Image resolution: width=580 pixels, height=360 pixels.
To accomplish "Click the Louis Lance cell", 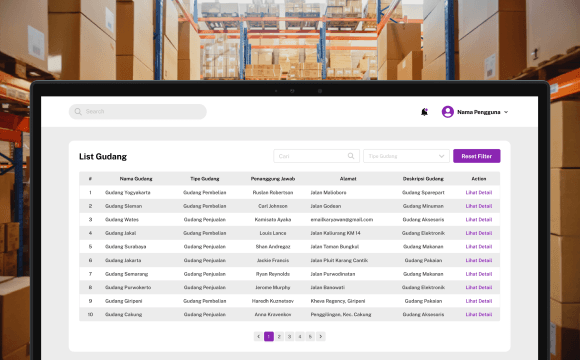I will pos(273,233).
